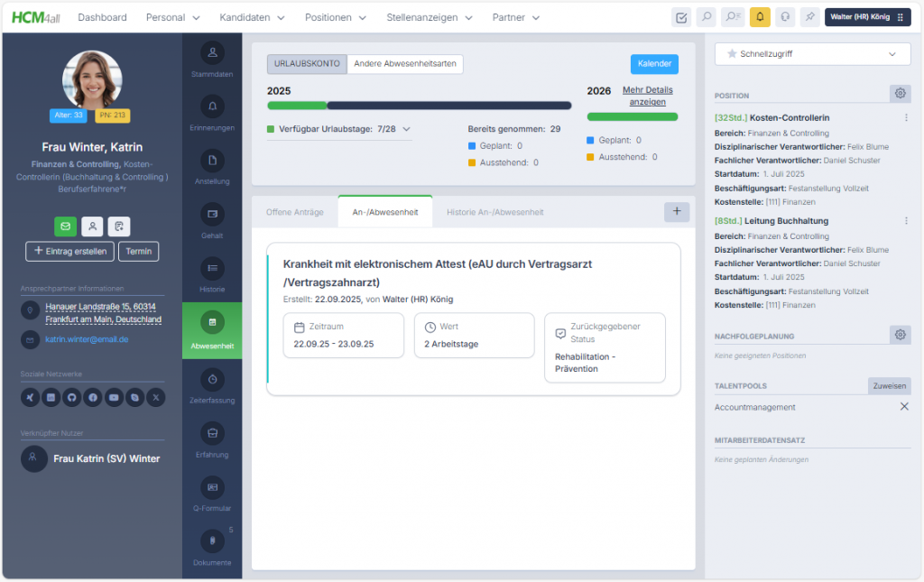Open Gehalt section in the sidebar

point(212,221)
